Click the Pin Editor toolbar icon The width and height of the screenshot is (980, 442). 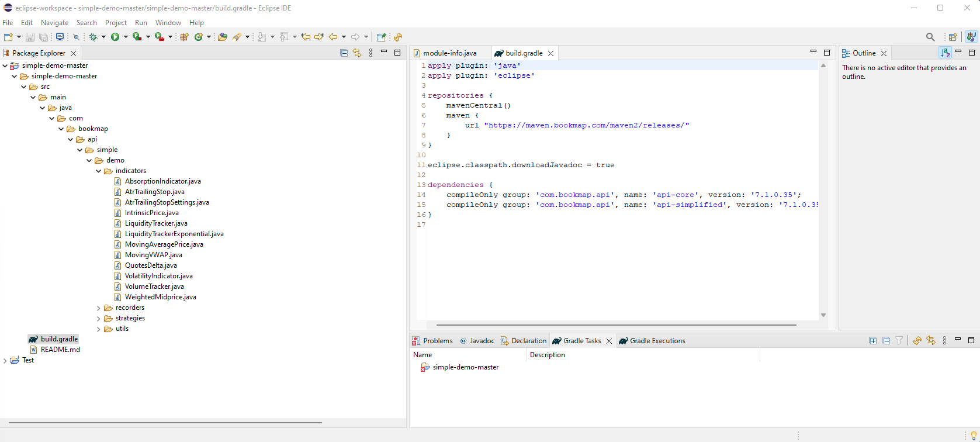coord(381,37)
